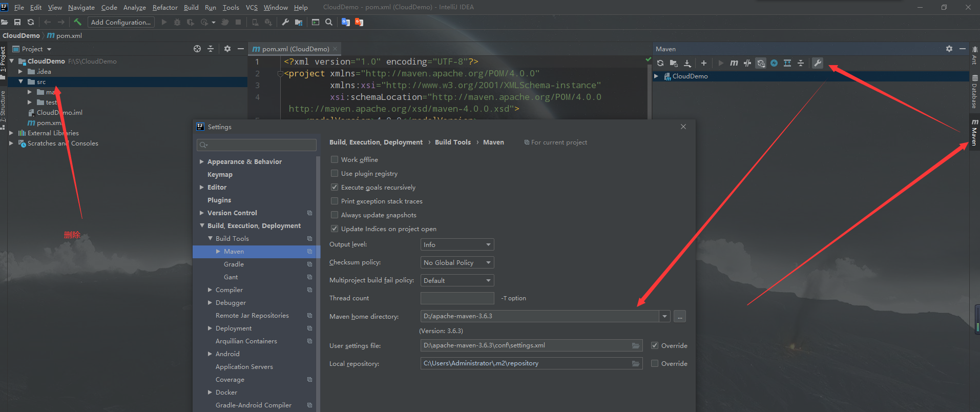The width and height of the screenshot is (980, 412).
Task: Open the Navigate menu
Action: click(x=81, y=7)
